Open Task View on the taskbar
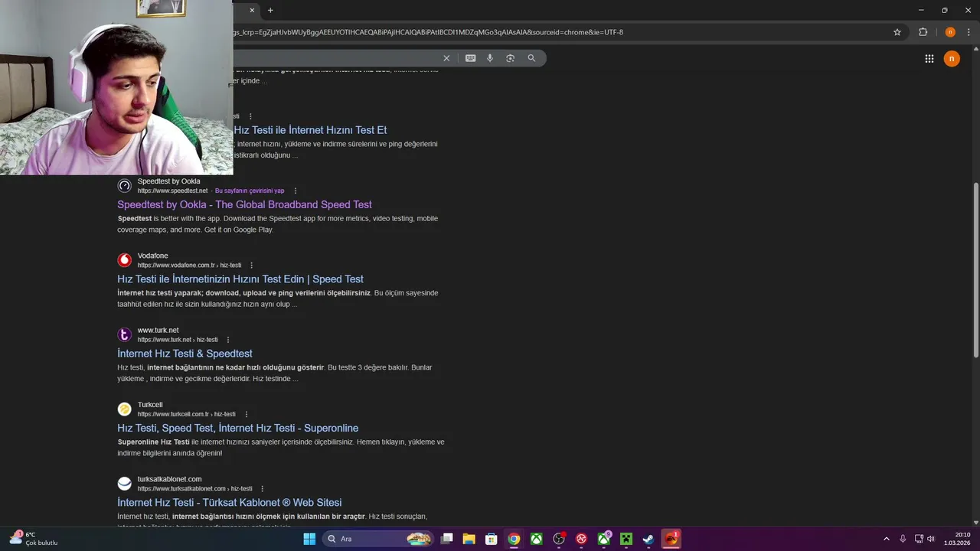 tap(447, 539)
